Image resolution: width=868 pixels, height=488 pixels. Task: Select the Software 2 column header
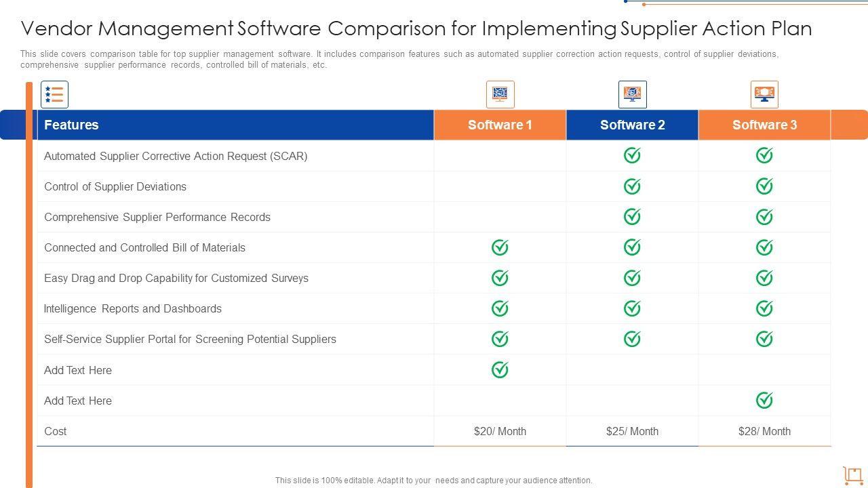point(632,125)
